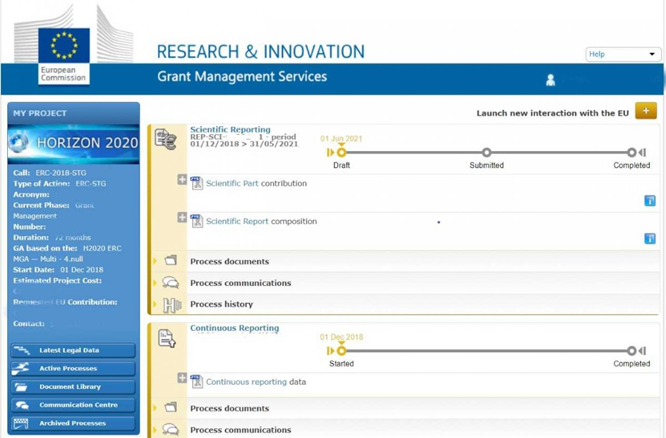Viewport: 666px width, 438px height.
Task: Open Archived Processes in sidebar
Action: tap(73, 424)
